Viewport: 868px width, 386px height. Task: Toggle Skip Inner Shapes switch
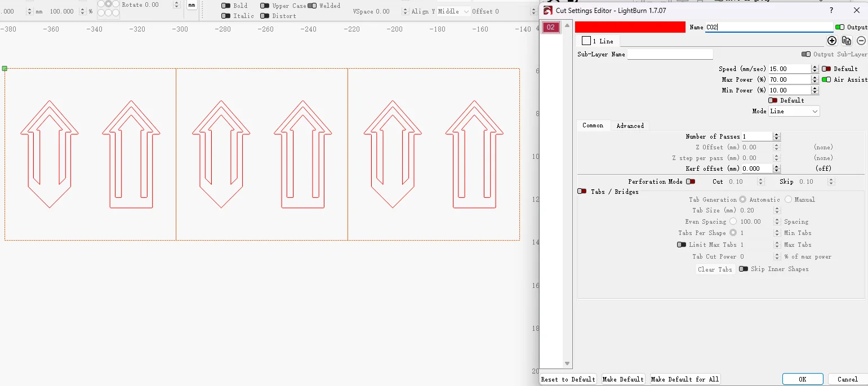[744, 269]
